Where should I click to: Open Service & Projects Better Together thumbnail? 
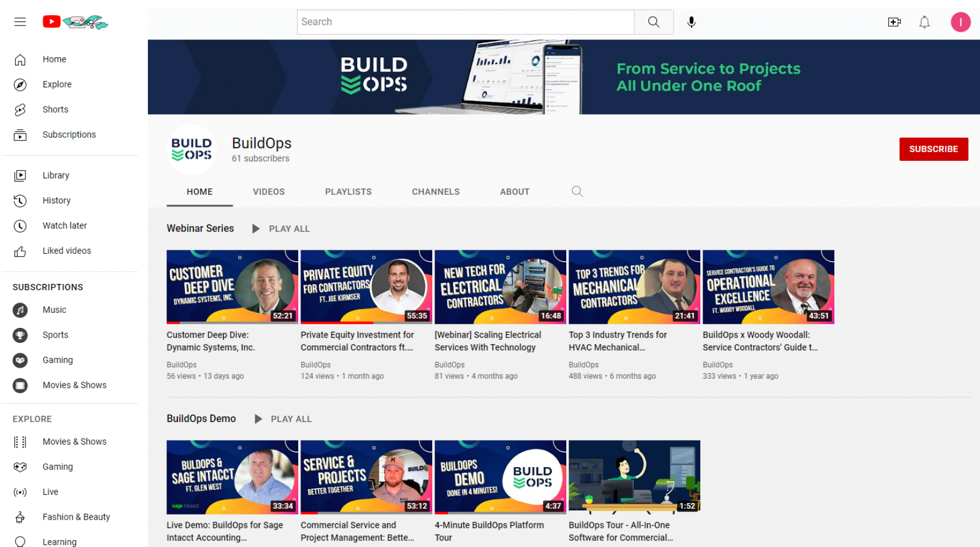366,477
